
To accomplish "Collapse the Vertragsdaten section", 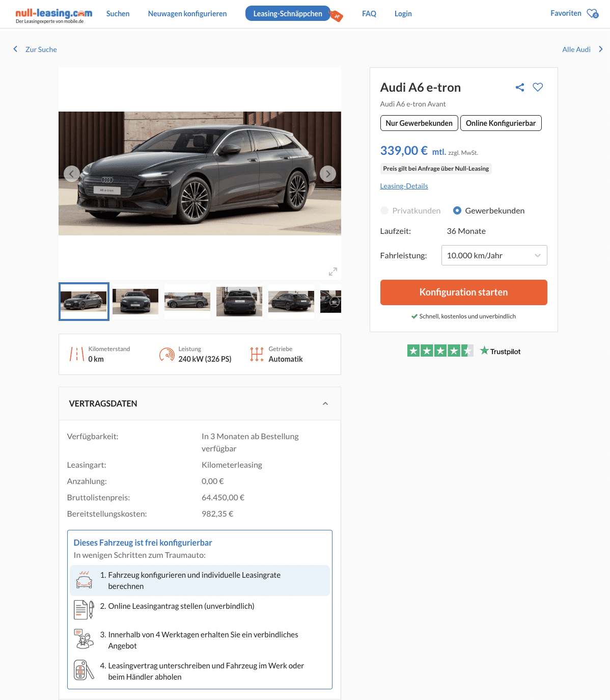I will [325, 403].
